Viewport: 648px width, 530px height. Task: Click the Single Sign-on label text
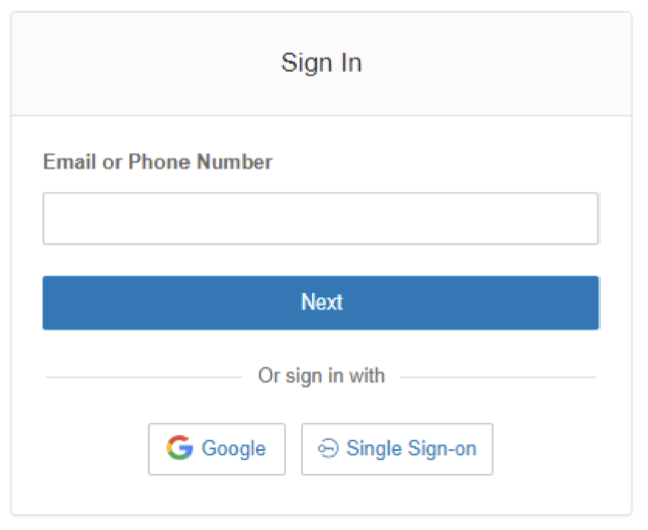(x=412, y=449)
